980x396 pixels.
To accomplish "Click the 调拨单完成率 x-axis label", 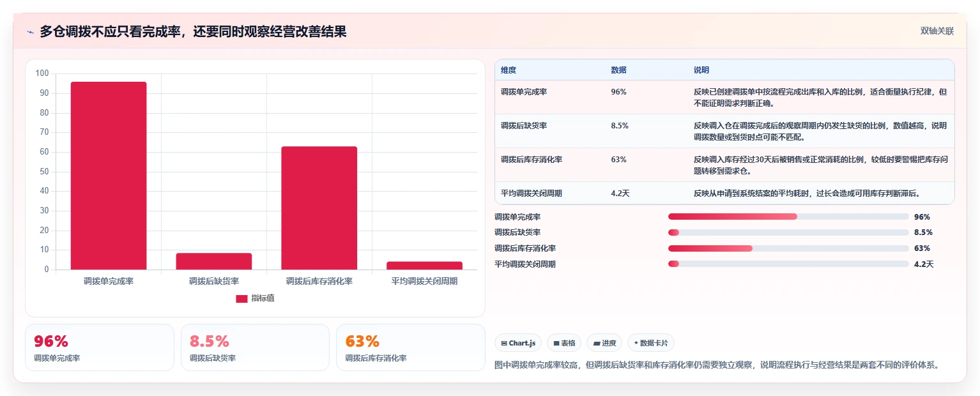I will [109, 281].
